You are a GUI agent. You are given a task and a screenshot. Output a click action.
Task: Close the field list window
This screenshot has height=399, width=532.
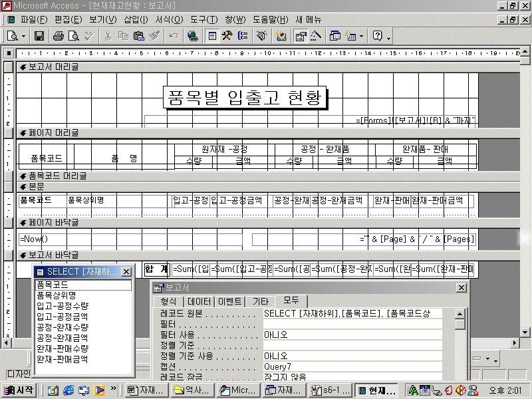[x=126, y=272]
